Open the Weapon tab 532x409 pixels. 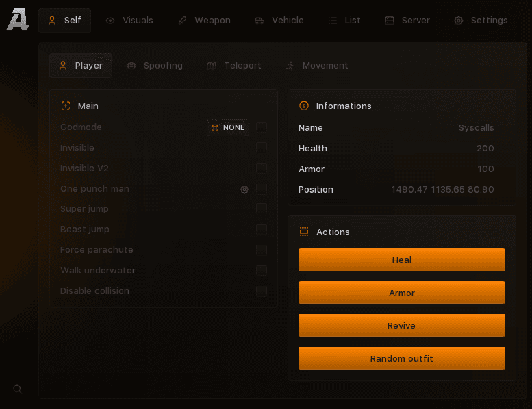204,21
